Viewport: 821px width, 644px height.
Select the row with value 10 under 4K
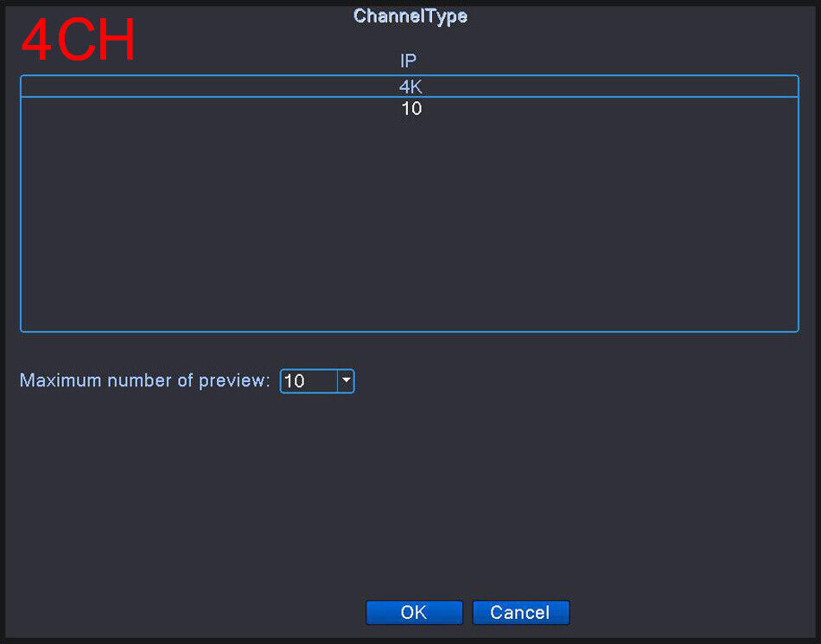tap(410, 108)
